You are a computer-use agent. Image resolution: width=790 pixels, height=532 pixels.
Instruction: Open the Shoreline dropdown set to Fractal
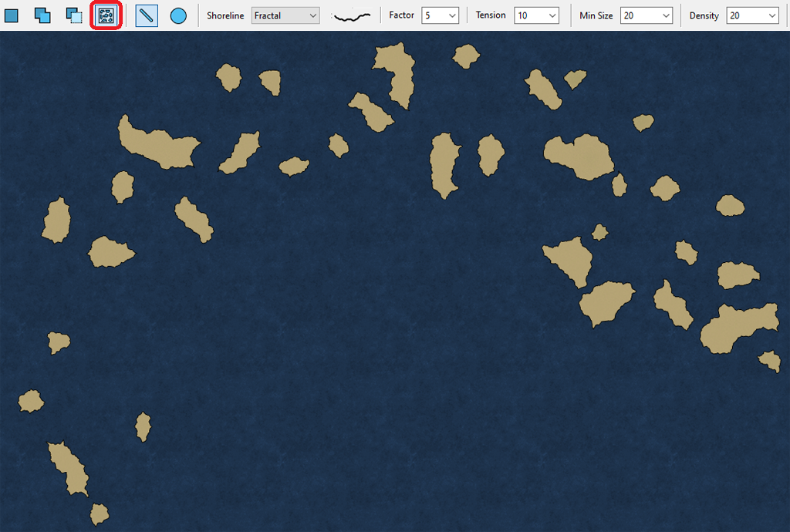285,15
